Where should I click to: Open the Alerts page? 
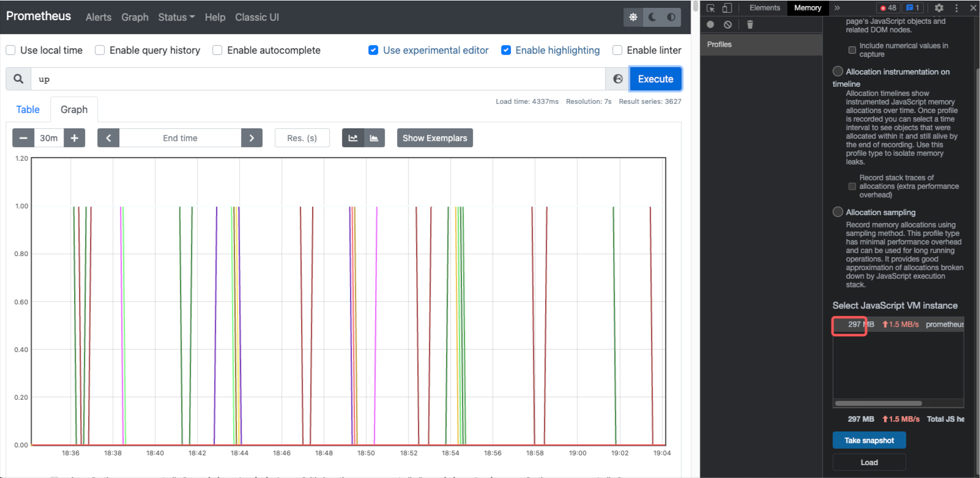click(x=98, y=17)
